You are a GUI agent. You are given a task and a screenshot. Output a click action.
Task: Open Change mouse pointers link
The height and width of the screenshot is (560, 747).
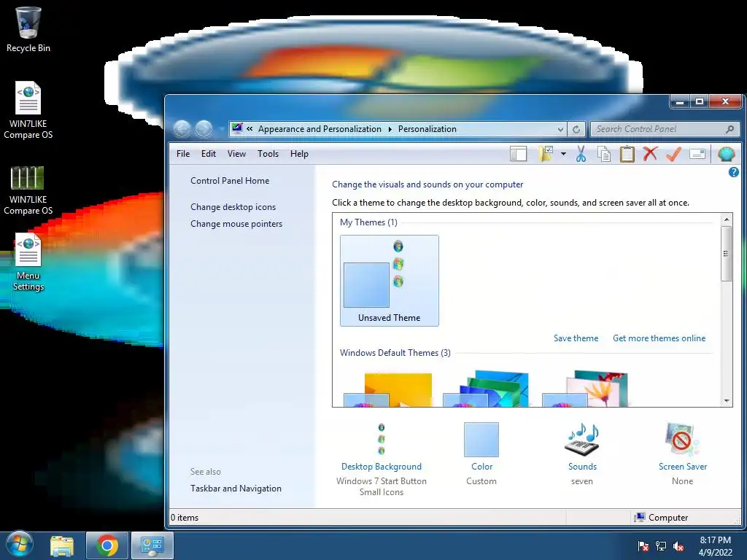236,224
